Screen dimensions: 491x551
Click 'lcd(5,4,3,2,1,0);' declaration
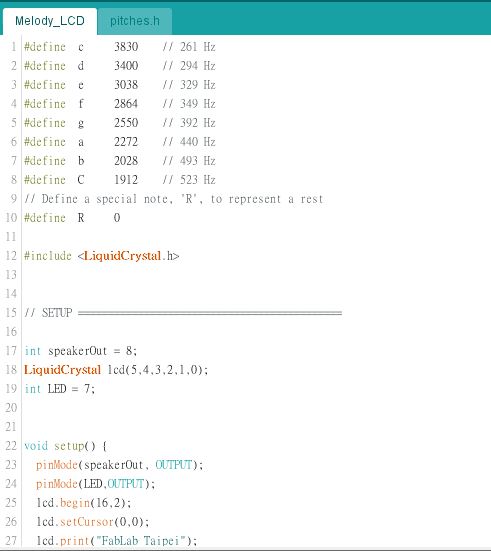click(x=158, y=370)
